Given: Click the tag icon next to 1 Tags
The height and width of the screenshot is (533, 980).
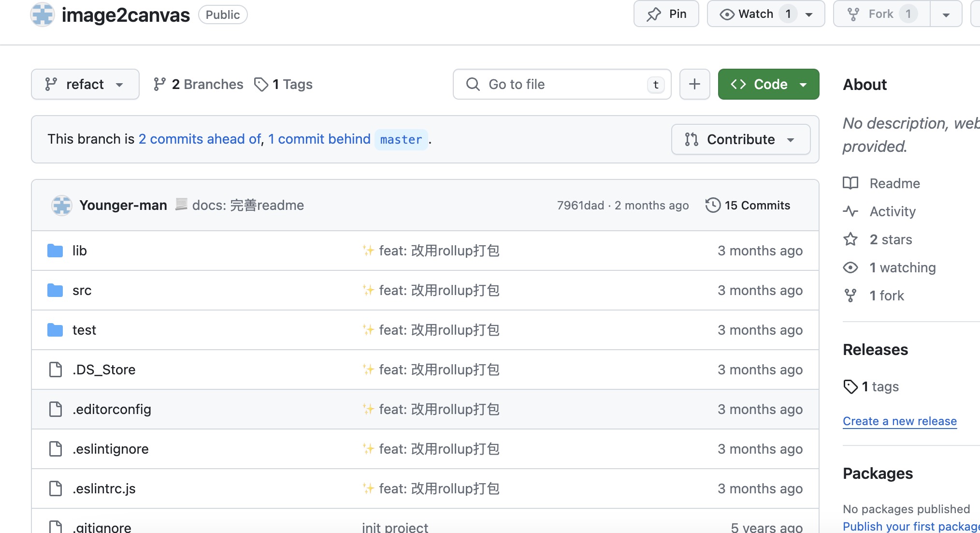Looking at the screenshot, I should [262, 84].
